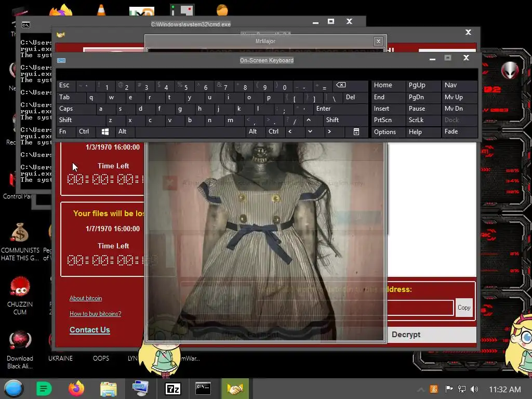Image resolution: width=532 pixels, height=399 pixels.
Task: Open the Contact Us link
Action: 89,330
